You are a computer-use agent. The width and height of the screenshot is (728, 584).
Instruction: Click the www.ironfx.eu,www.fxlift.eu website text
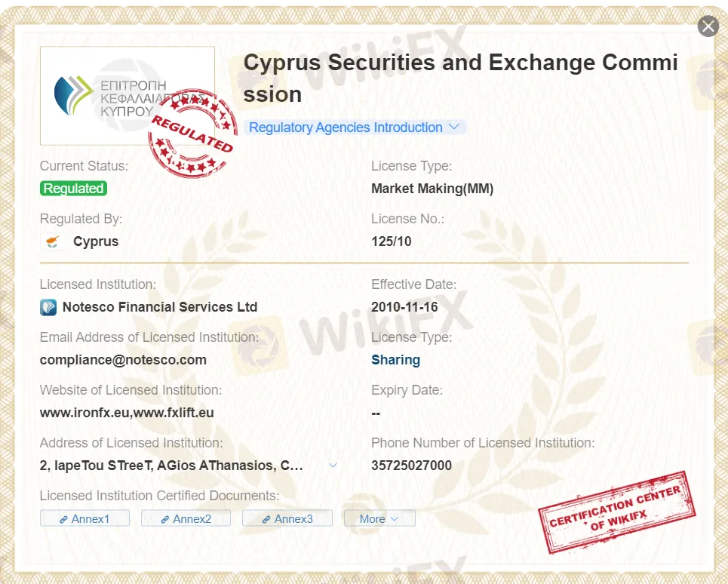pos(127,413)
